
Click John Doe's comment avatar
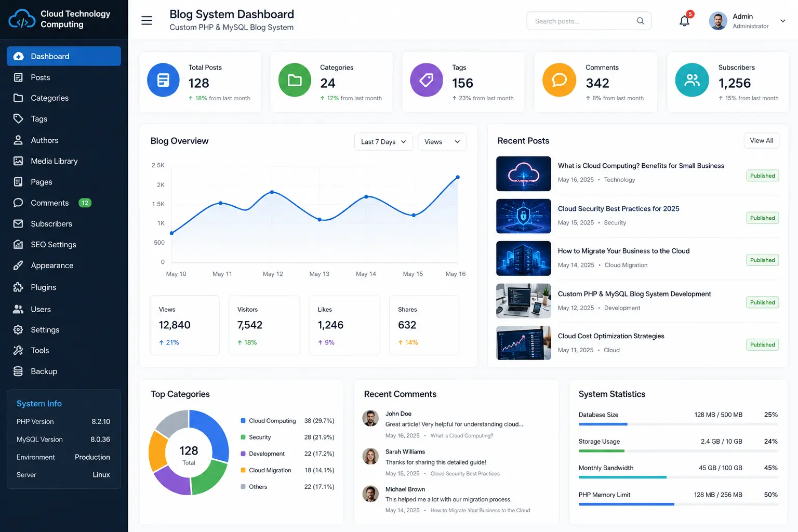pos(370,418)
